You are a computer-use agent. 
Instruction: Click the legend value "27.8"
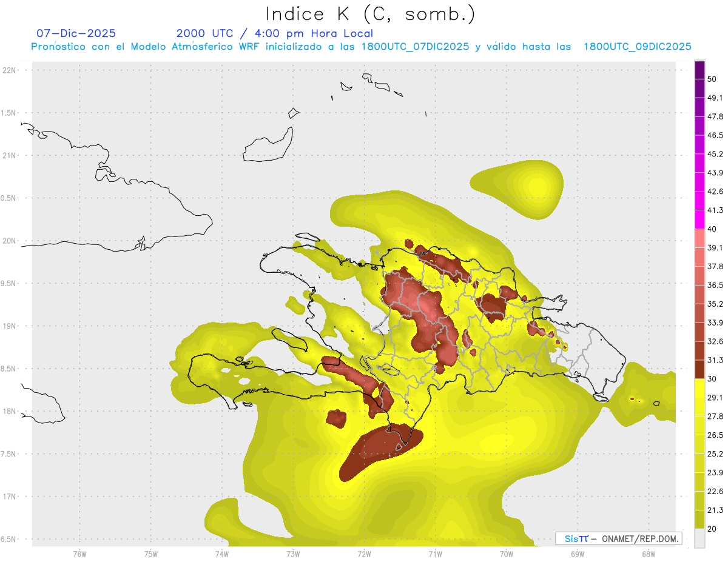click(715, 416)
